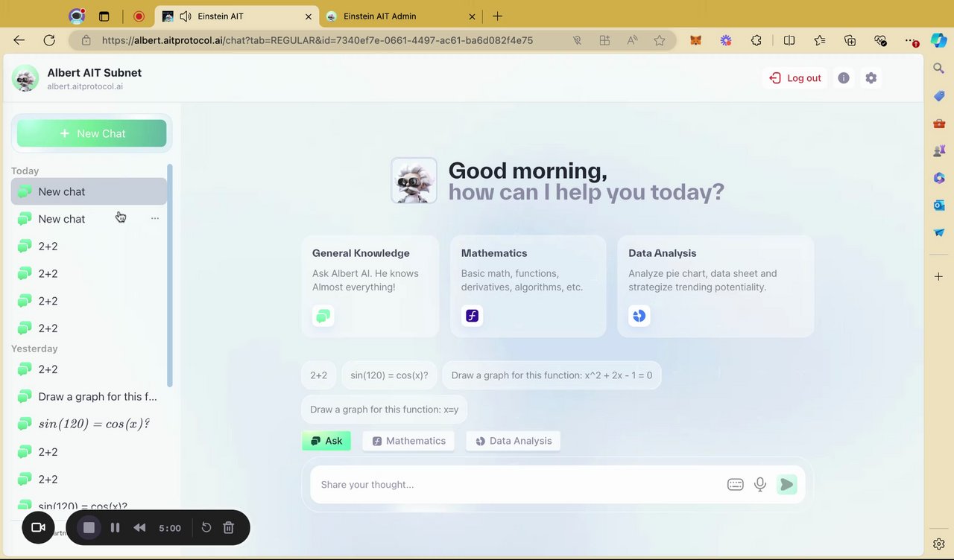Click the plus icon to customize Edge sidebar
Image resolution: width=954 pixels, height=560 pixels.
[x=939, y=276]
